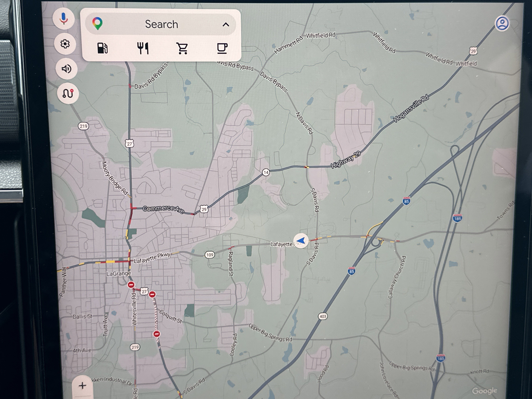The image size is (532, 399).
Task: Collapse the search panel chevron
Action: coord(226,25)
